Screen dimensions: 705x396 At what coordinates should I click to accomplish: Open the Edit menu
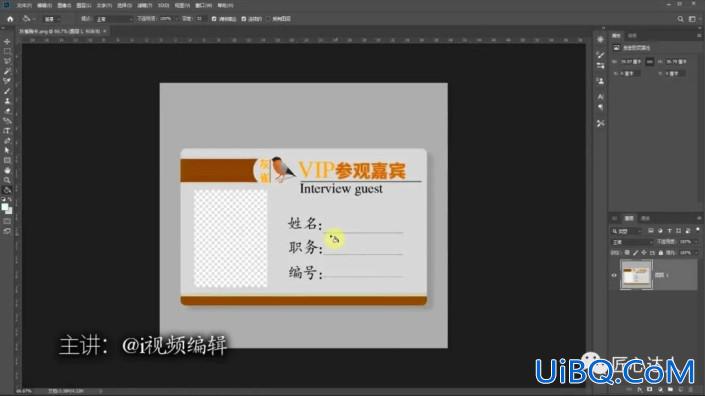(x=44, y=5)
